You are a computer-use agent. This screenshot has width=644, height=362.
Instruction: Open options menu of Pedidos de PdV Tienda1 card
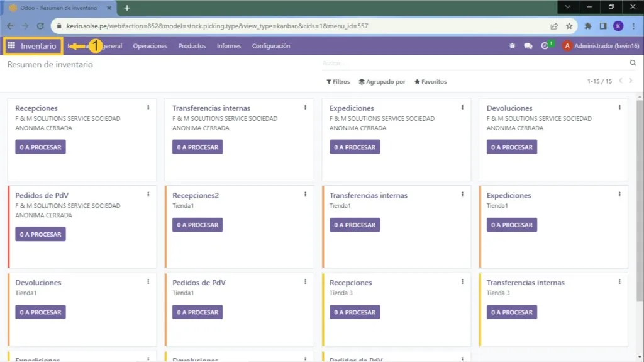[x=305, y=281]
